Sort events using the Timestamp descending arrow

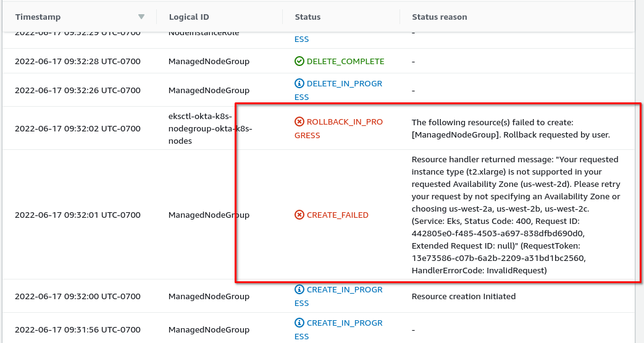141,17
